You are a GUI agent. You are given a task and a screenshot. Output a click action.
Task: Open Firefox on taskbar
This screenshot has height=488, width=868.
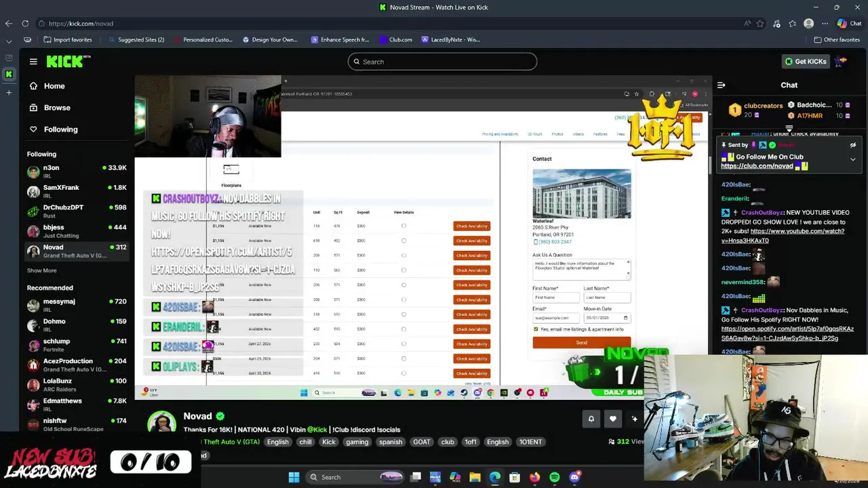tap(534, 477)
